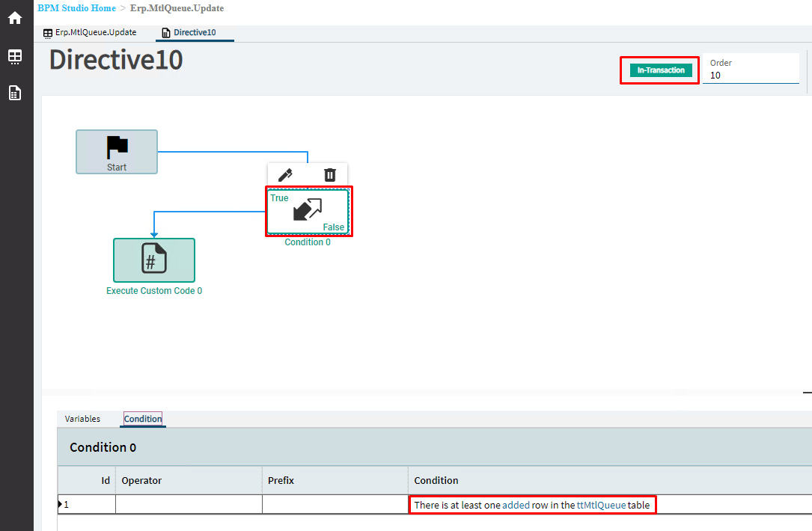Screen dimensions: 812x531
Task: Select the Condition 0 node
Action: 308,212
